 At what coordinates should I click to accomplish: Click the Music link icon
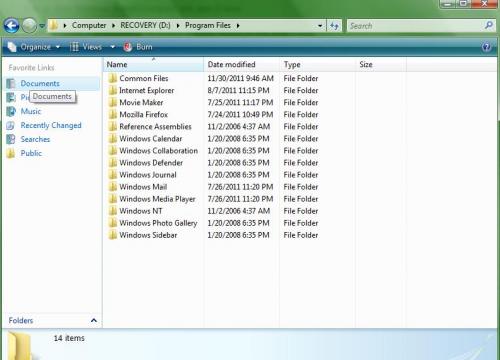pyautogui.click(x=11, y=111)
